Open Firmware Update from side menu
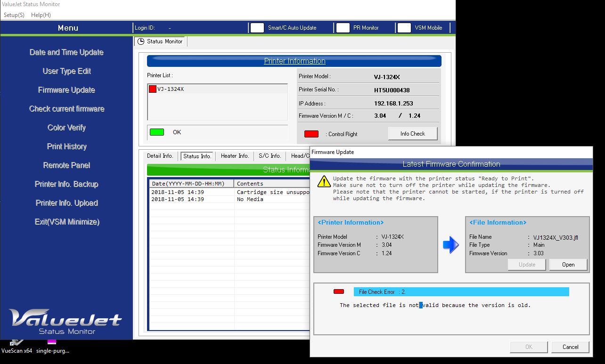605x364 pixels. point(66,90)
